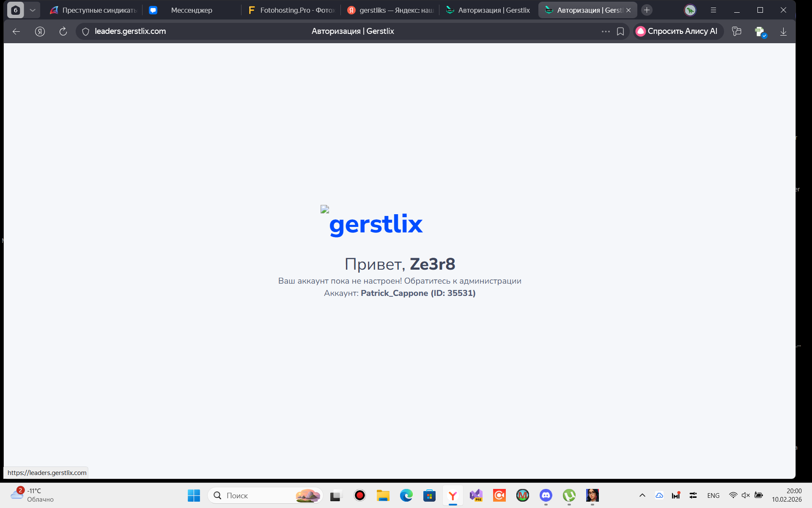Open the extensions icon with checkmark badge
This screenshot has height=508, width=812.
(760, 32)
